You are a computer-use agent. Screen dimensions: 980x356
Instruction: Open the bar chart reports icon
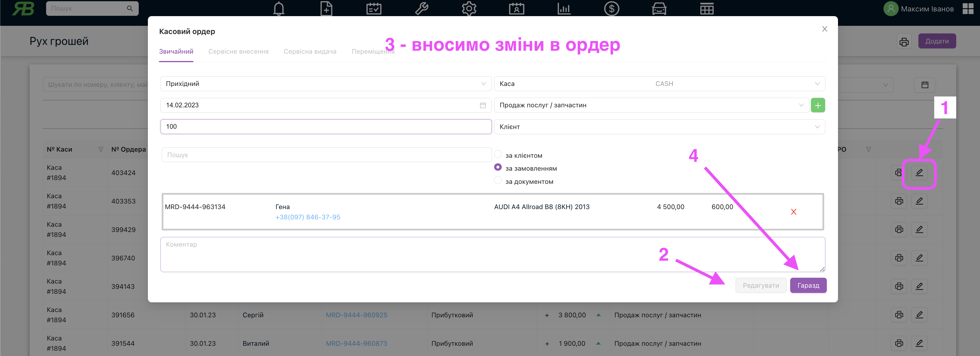(x=564, y=9)
